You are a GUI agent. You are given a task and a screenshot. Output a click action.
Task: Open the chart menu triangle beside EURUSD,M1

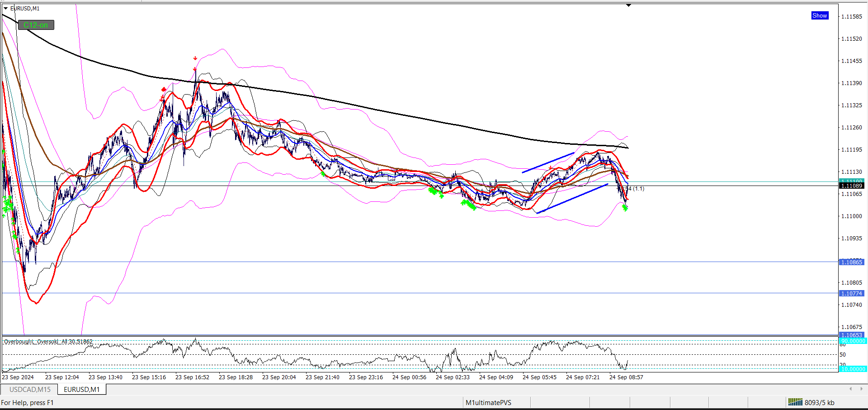click(x=5, y=8)
